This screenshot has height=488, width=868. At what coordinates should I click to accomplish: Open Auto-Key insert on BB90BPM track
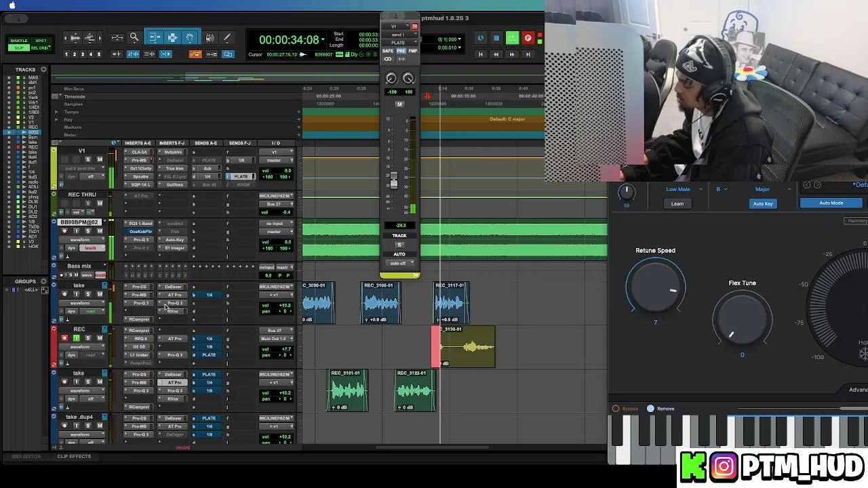point(174,240)
